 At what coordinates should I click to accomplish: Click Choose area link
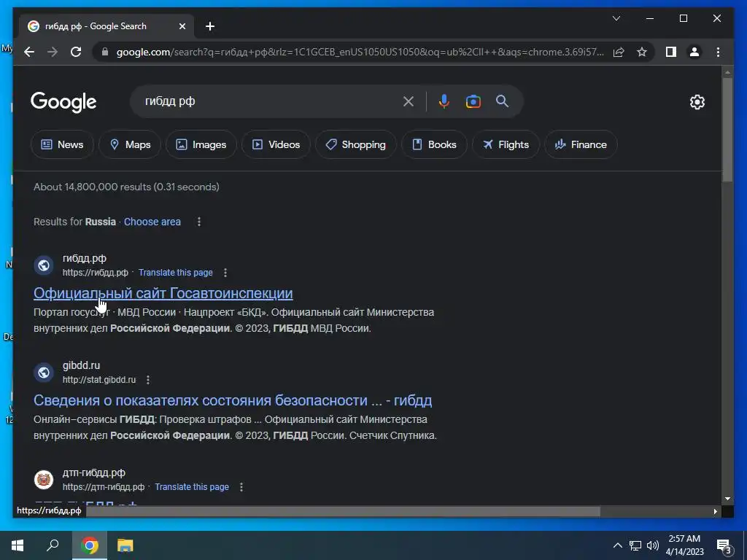tap(152, 222)
